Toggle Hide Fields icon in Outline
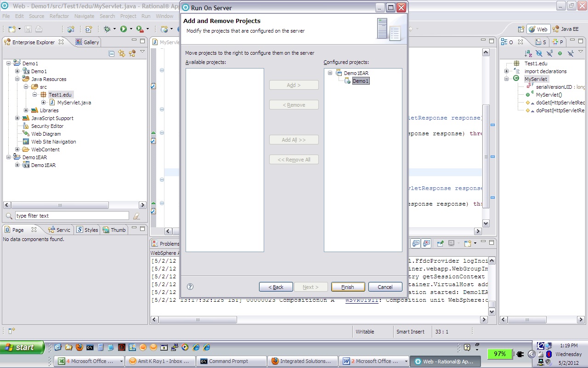The height and width of the screenshot is (368, 588). click(x=539, y=53)
